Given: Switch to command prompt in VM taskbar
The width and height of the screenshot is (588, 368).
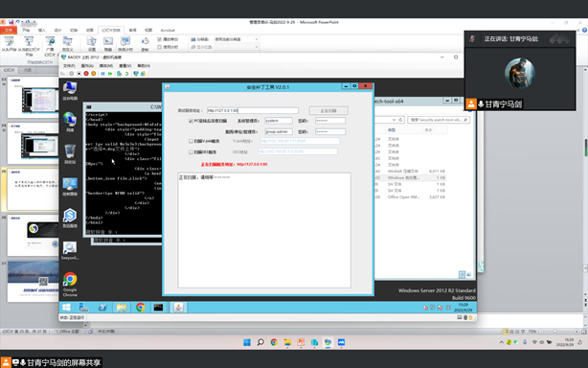Looking at the screenshot, I should point(159,308).
